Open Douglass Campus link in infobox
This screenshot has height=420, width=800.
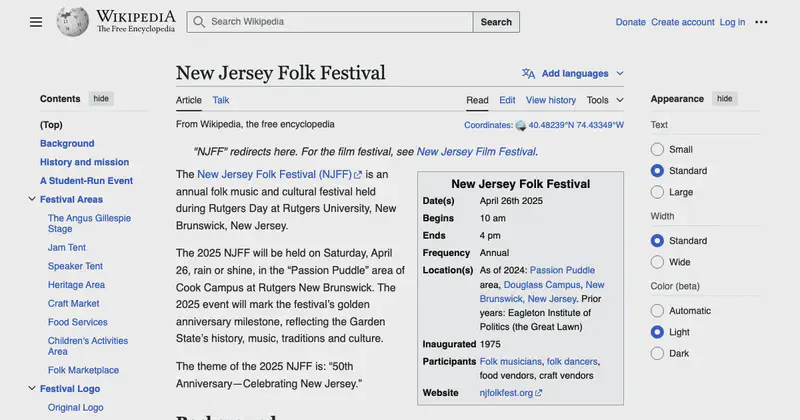pos(542,285)
